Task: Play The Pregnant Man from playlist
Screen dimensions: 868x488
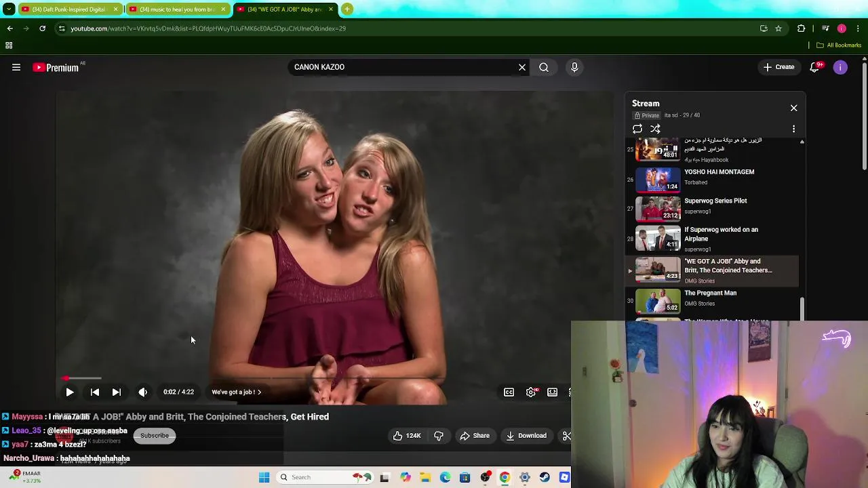Action: point(712,300)
